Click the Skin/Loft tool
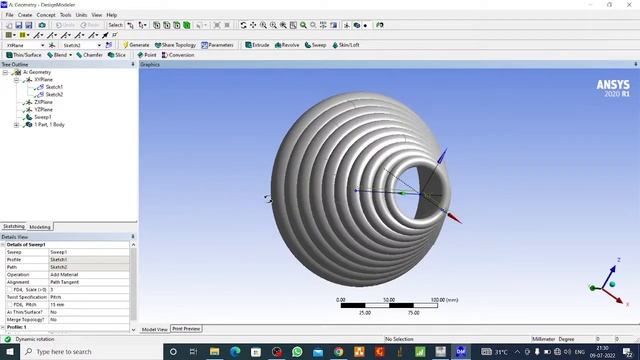This screenshot has height=360, width=640. click(346, 45)
